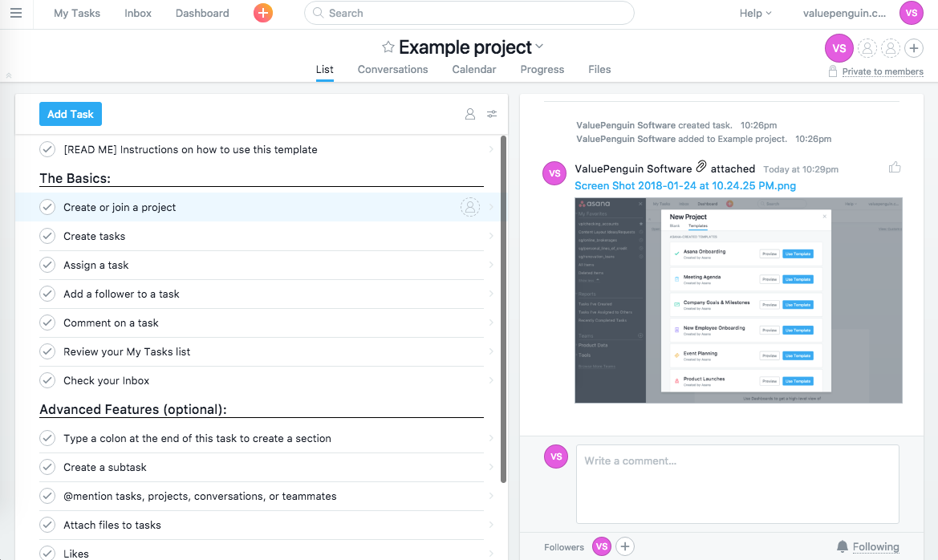
Task: Open details arrow for the READ ME task
Action: click(491, 149)
